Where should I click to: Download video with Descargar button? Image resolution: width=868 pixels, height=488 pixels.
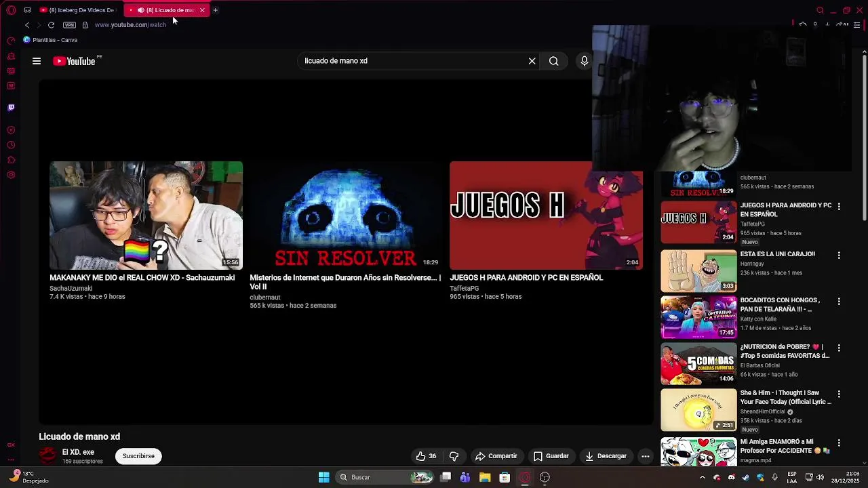(x=606, y=456)
